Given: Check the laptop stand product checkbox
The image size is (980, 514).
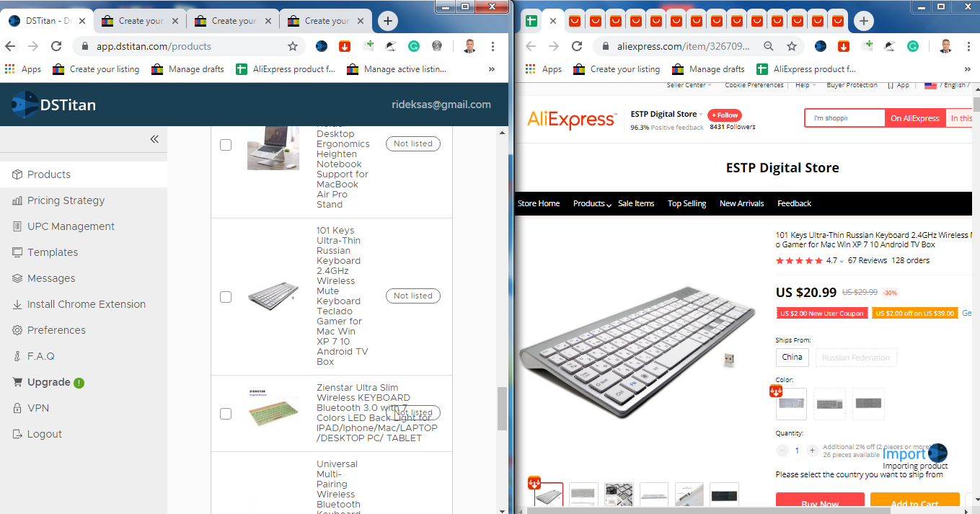Looking at the screenshot, I should (226, 144).
